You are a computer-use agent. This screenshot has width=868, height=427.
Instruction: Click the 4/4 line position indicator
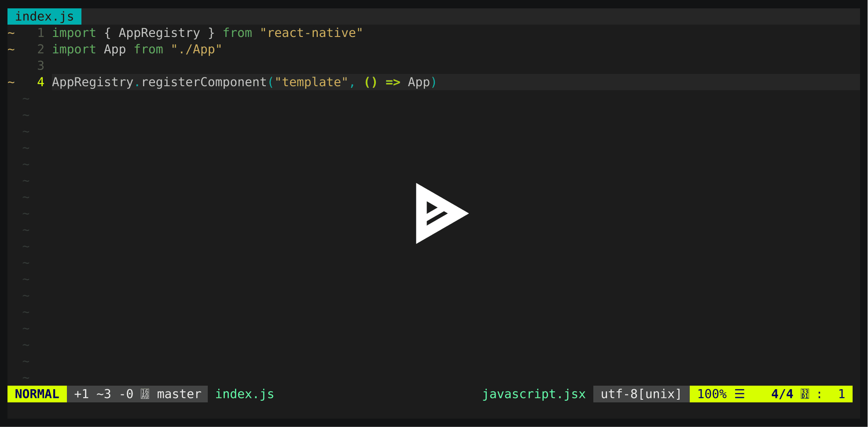point(782,394)
